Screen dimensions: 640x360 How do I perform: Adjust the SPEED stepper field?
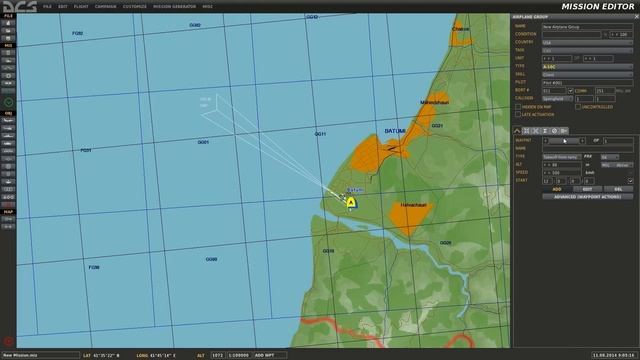[562, 173]
